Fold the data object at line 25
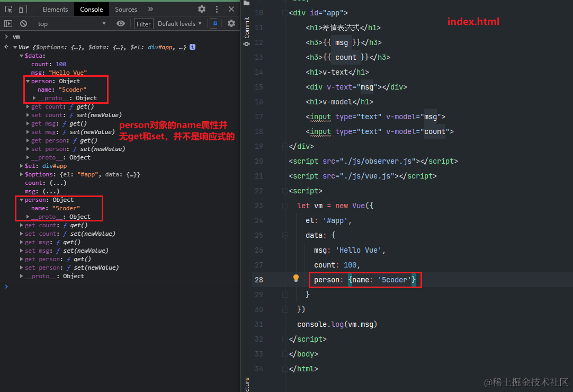The image size is (573, 392). pyautogui.click(x=285, y=236)
